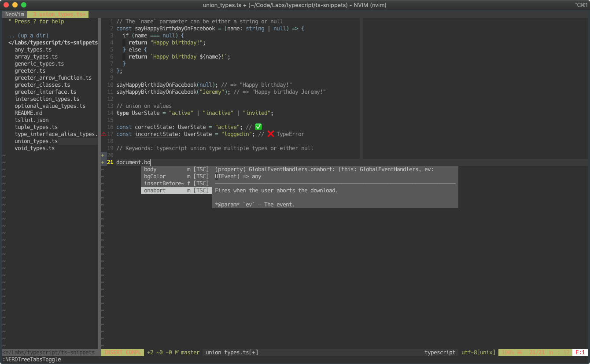Click the TypeError comment on line 17

tap(290, 134)
